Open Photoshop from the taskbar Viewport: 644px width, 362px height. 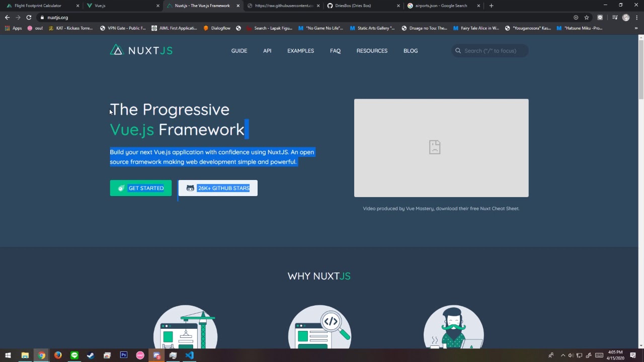coord(124,355)
